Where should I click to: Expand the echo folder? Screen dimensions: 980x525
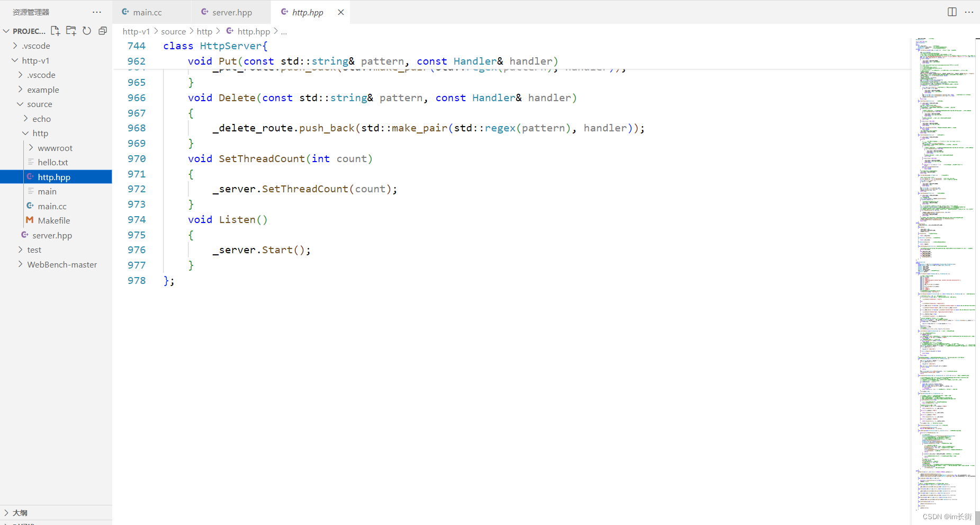pos(26,119)
